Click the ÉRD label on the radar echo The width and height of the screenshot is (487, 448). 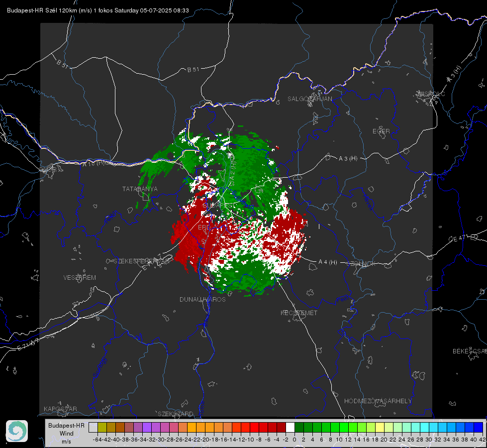point(204,227)
